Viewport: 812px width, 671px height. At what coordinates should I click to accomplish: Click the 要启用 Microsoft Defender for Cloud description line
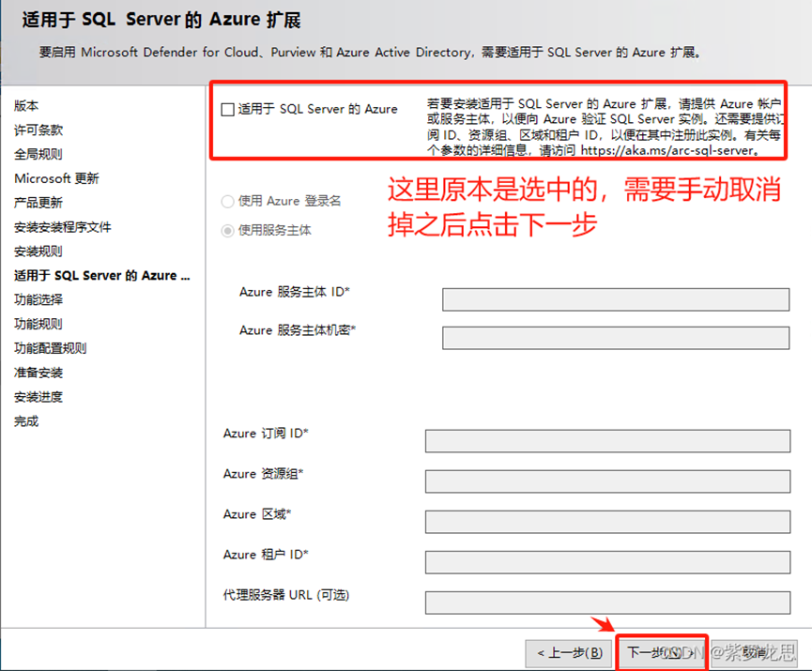pyautogui.click(x=371, y=53)
